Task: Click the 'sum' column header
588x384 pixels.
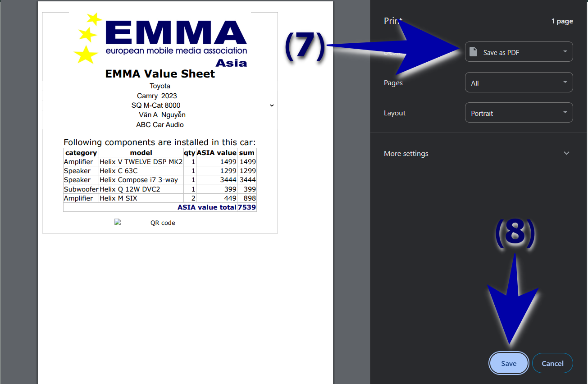Action: click(247, 153)
